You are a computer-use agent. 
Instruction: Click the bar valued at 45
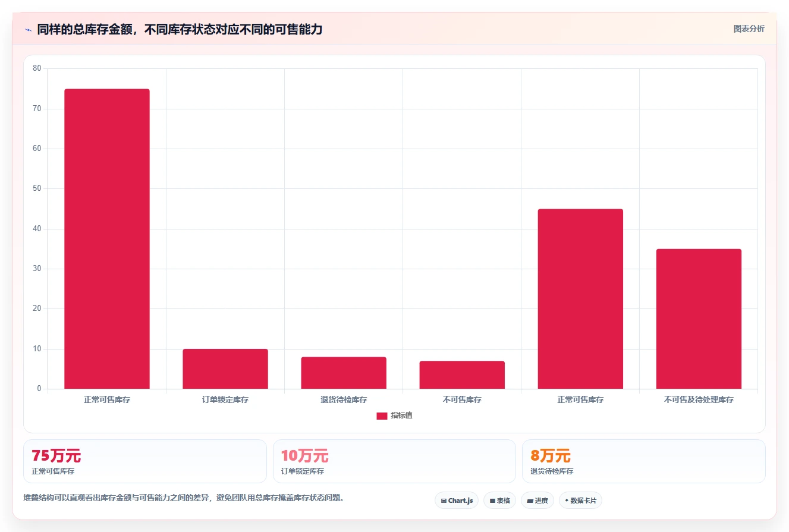tap(580, 299)
